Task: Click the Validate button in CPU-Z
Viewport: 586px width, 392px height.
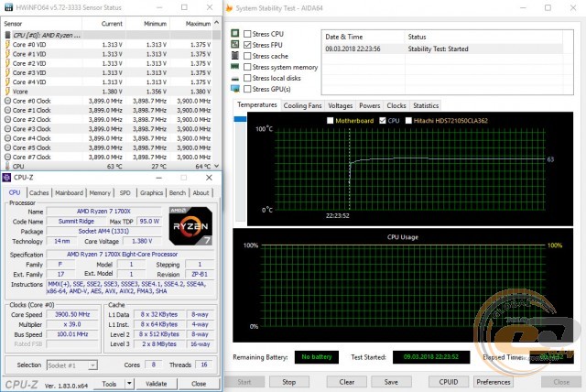Action: click(156, 384)
